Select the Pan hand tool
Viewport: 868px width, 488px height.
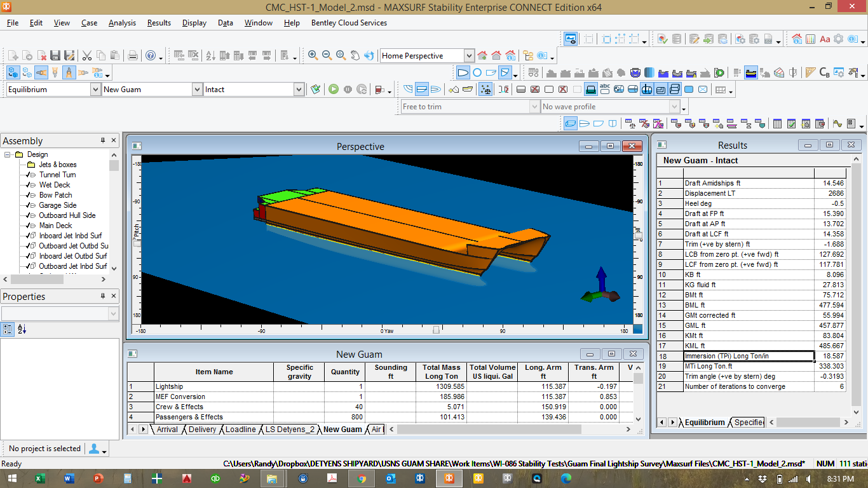tap(355, 56)
